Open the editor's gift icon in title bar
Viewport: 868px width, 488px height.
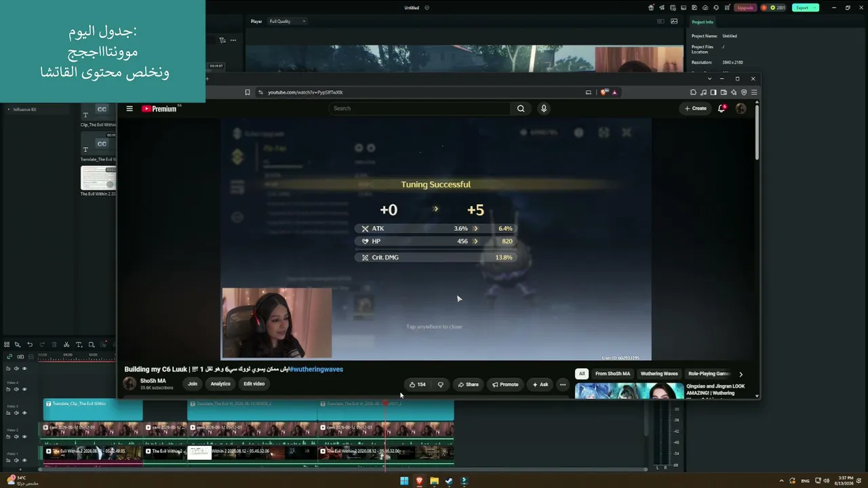coord(651,7)
